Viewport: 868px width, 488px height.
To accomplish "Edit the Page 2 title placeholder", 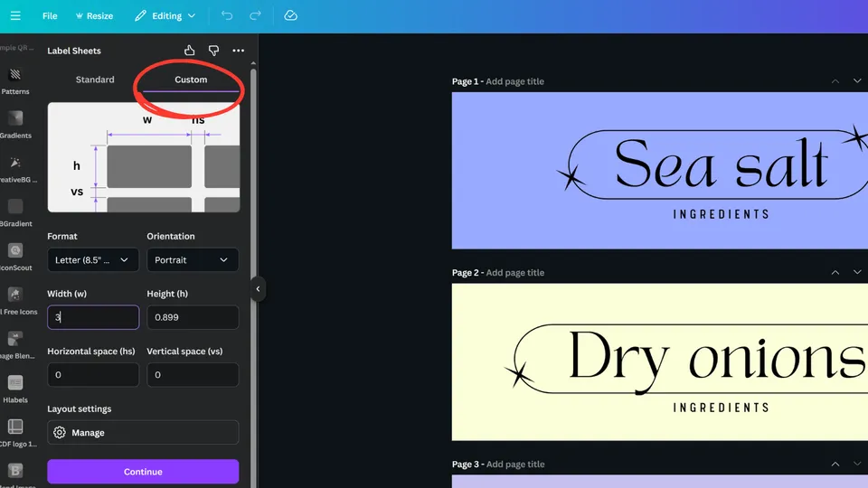I will [514, 273].
